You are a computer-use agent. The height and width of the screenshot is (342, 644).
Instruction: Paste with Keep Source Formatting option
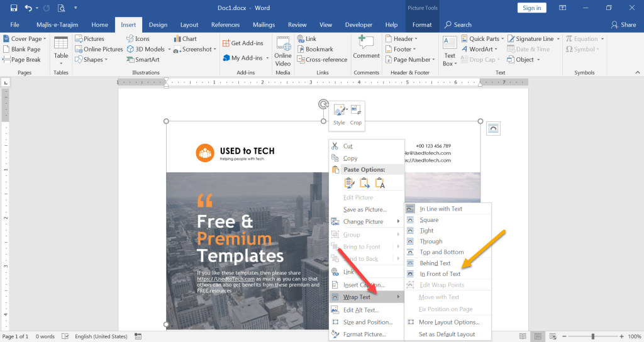tap(349, 183)
